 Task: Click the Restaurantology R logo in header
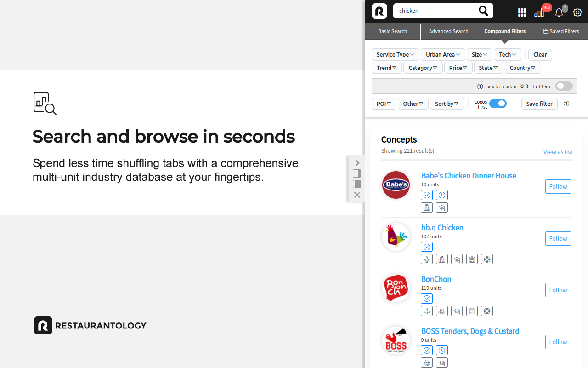[x=379, y=11]
